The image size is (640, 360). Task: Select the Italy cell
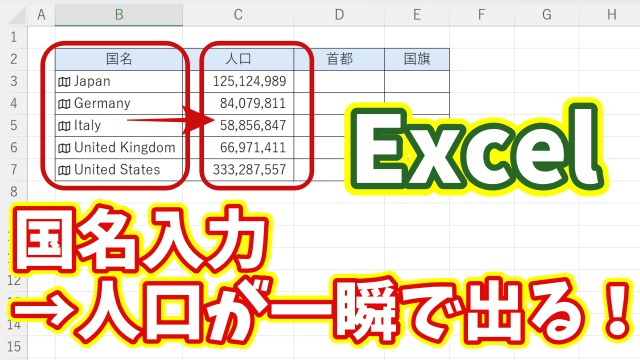tap(119, 125)
